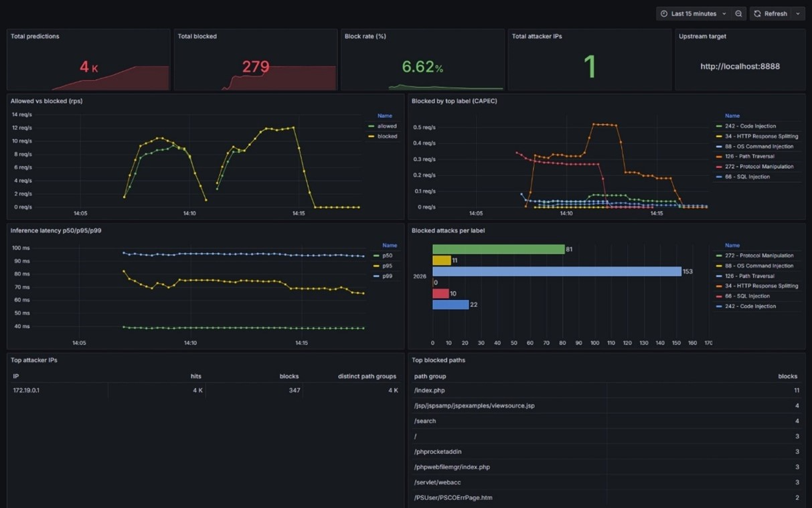Sort blocked paths by blocks column header
The image size is (812, 508).
point(789,376)
